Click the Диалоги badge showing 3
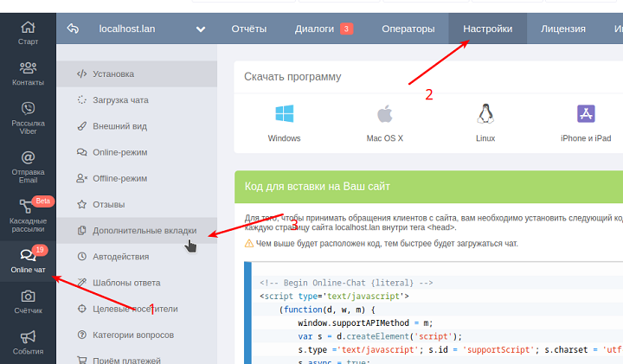 (x=346, y=29)
